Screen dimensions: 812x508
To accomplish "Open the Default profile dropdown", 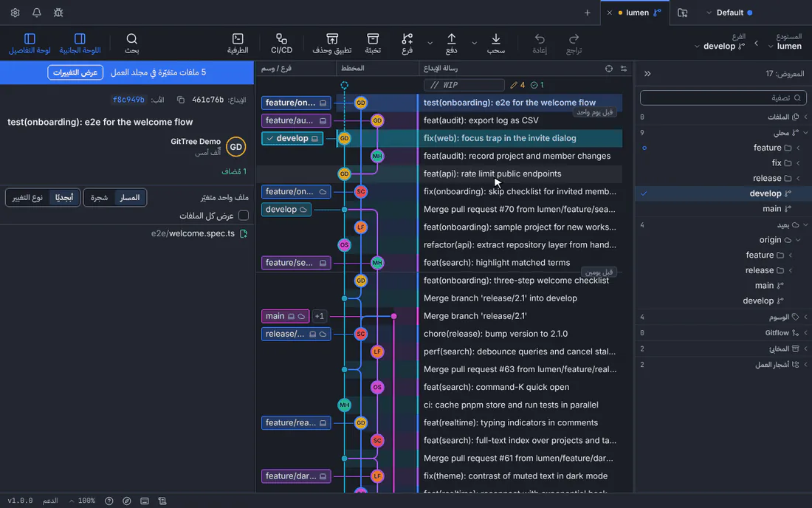I will (729, 13).
